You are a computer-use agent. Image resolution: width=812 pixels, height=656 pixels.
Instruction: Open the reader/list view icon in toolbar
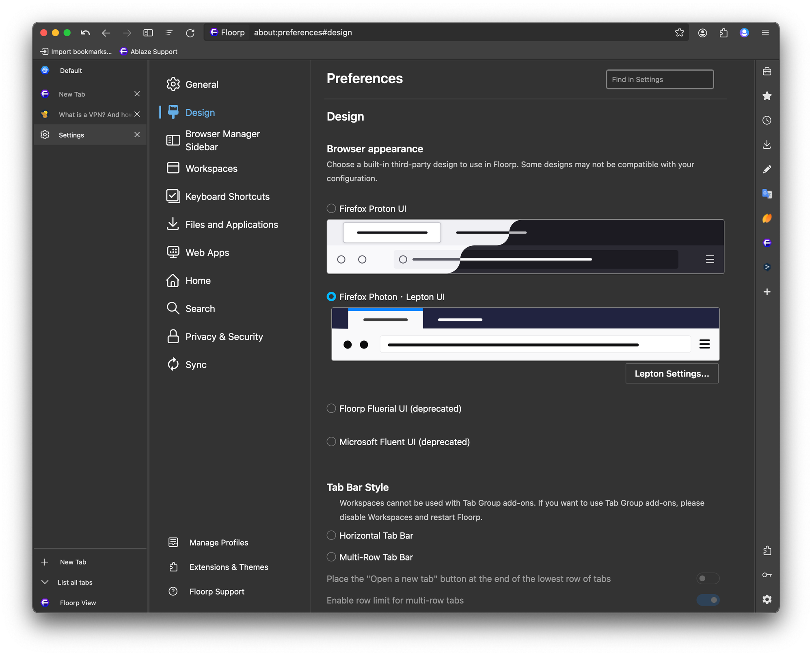tap(169, 32)
